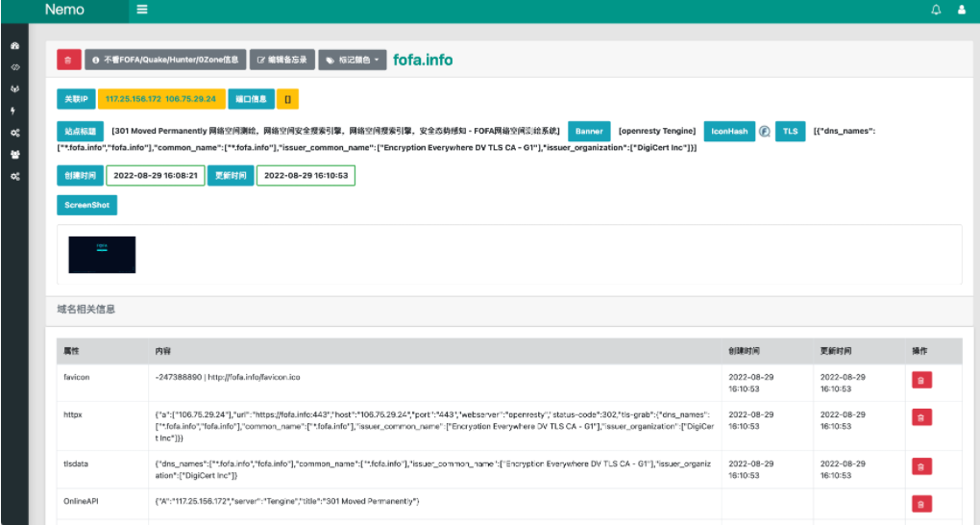Image resolution: width=980 pixels, height=525 pixels.
Task: Delete the favicon attribute row
Action: 921,380
